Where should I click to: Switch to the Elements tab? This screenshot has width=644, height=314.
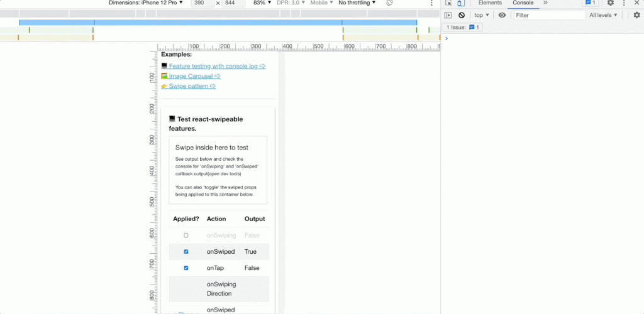490,3
